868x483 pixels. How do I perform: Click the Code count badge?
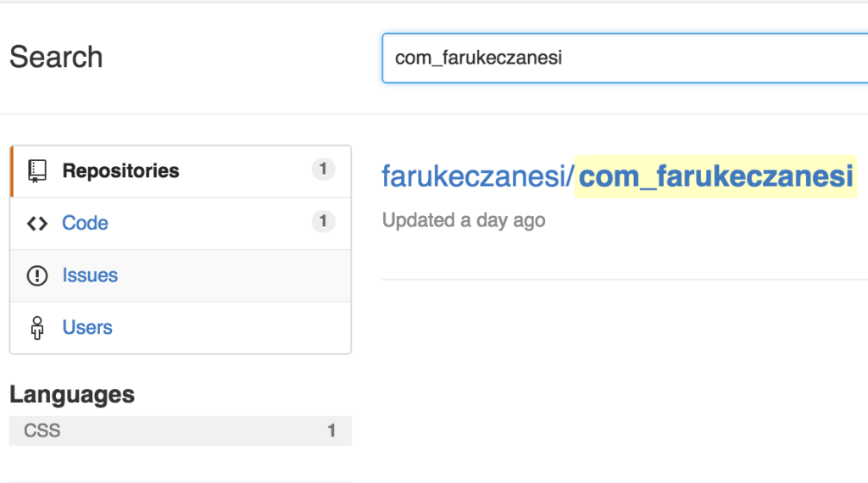pyautogui.click(x=323, y=221)
